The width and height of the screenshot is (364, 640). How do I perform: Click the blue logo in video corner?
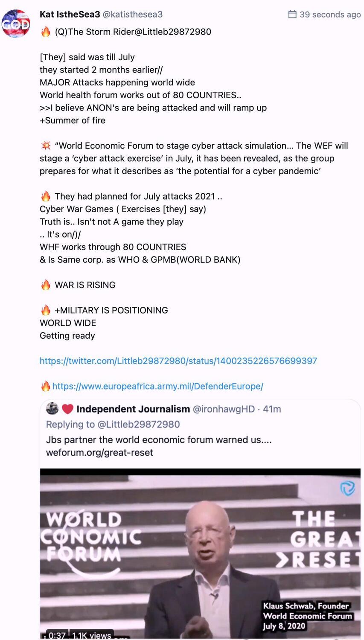pyautogui.click(x=347, y=488)
